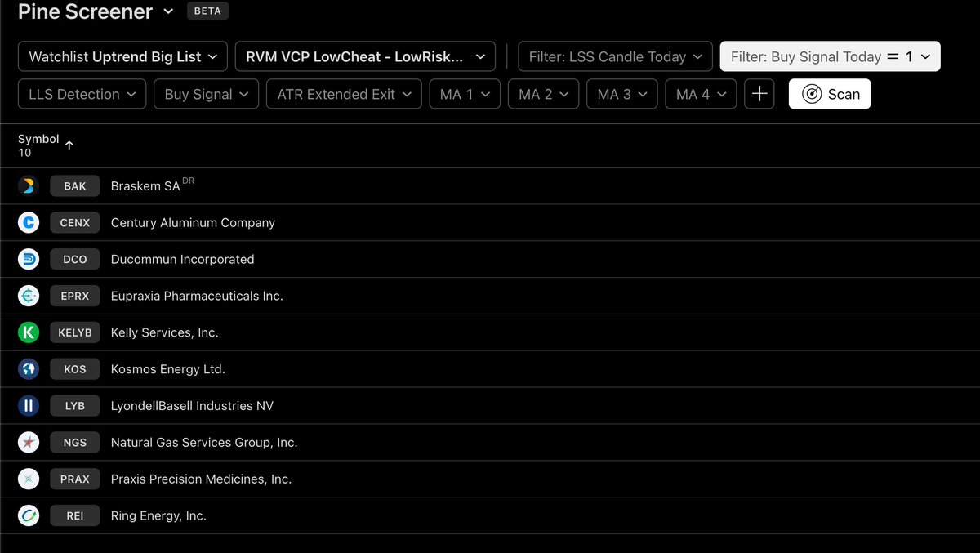Select the Kosmos Energy Ltd. name
This screenshot has height=553, width=980.
click(x=168, y=369)
